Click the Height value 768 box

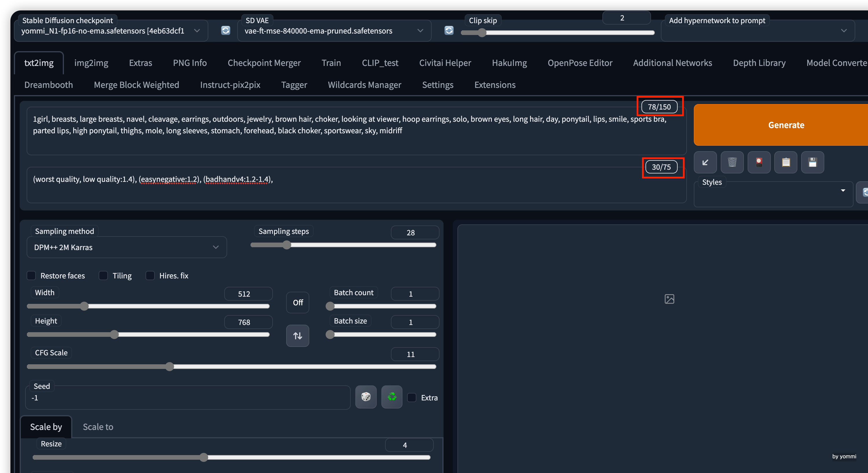(x=248, y=322)
